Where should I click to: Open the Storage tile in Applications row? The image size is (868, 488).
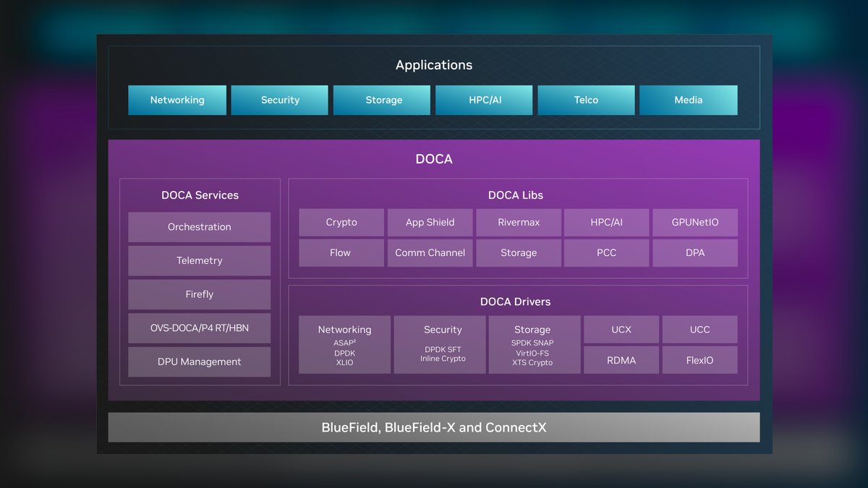pos(382,100)
